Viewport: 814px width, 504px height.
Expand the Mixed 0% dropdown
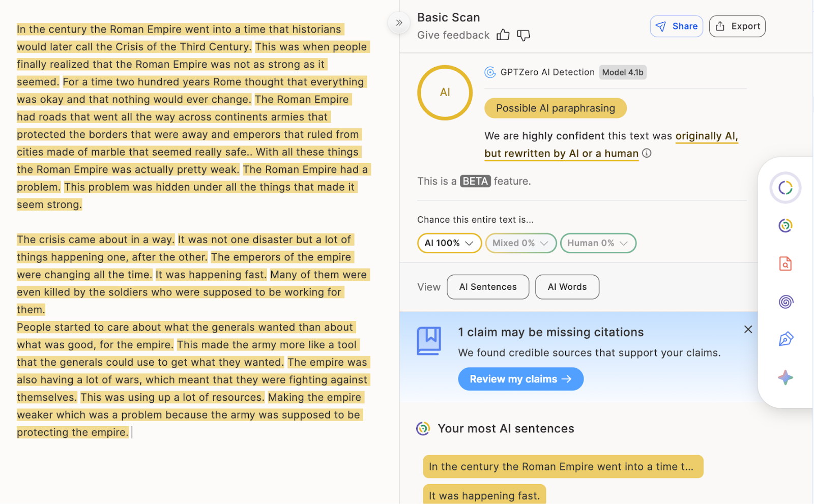click(521, 243)
